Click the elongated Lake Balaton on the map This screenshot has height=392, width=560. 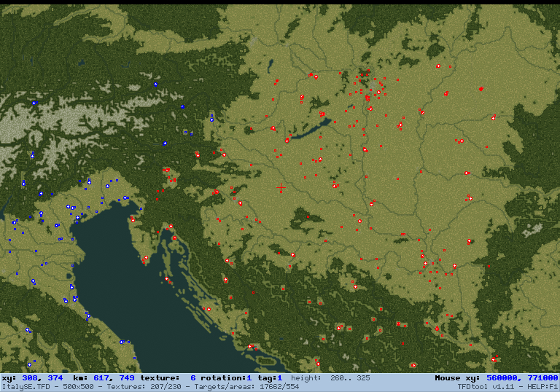[311, 128]
